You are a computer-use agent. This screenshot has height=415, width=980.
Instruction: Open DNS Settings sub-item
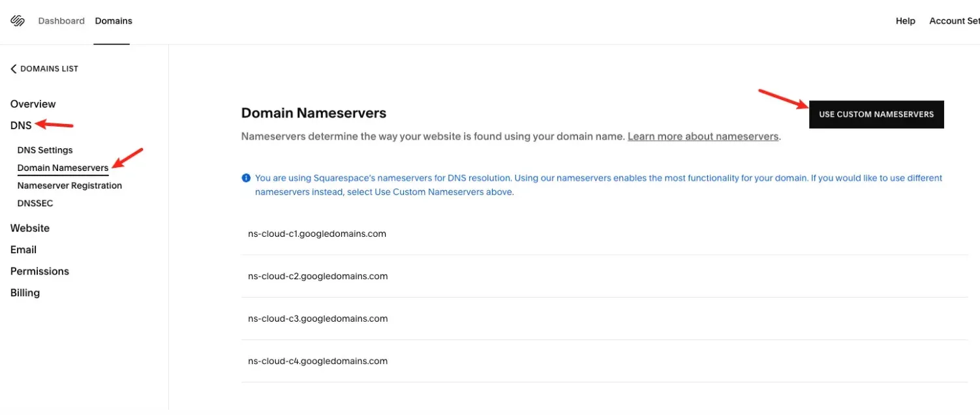coord(45,150)
